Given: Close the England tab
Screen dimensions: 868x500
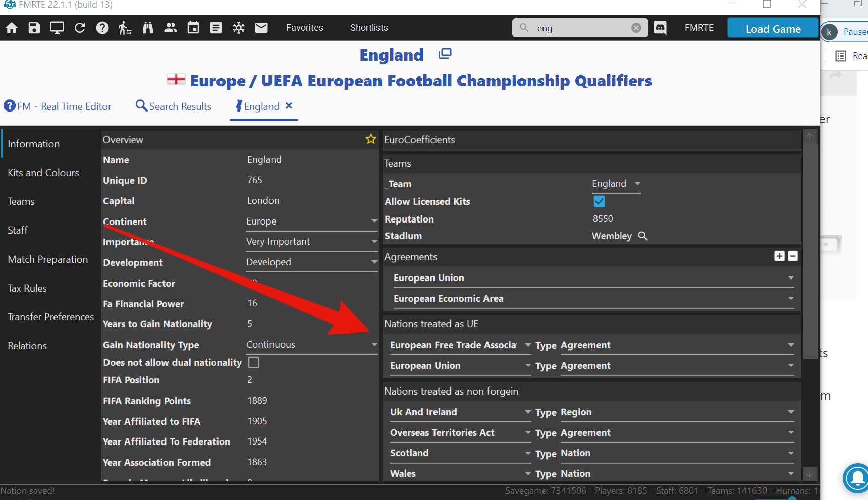Looking at the screenshot, I should pyautogui.click(x=289, y=106).
